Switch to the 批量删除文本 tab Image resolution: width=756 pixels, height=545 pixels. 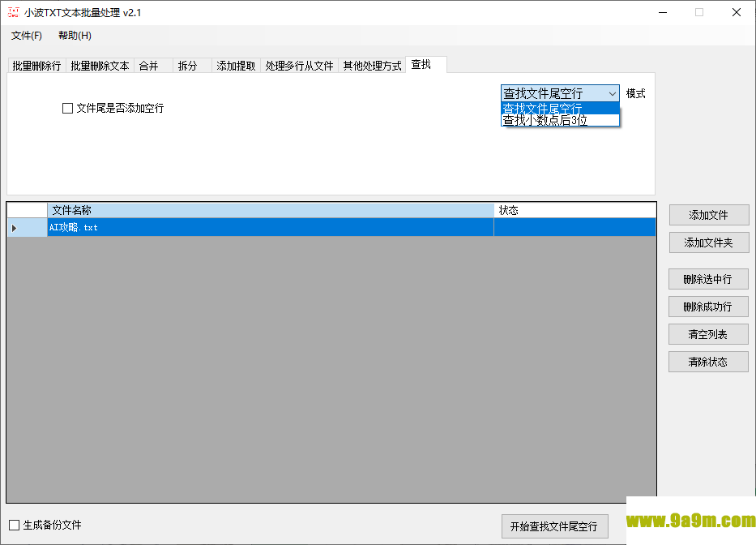click(100, 66)
